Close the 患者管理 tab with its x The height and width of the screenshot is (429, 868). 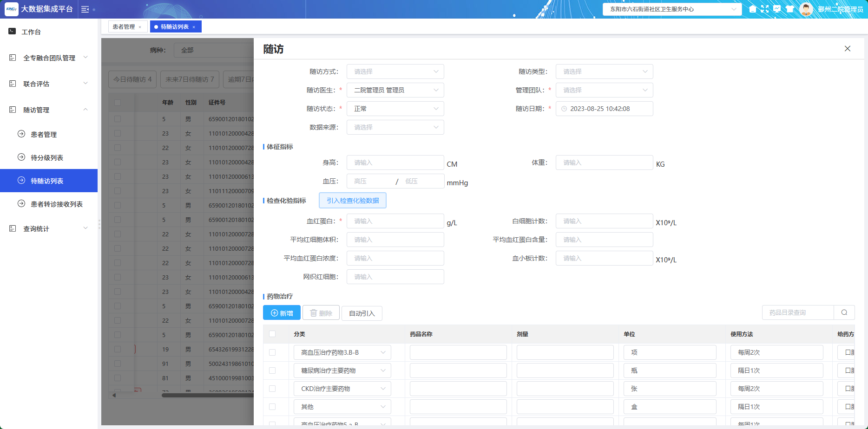point(140,27)
